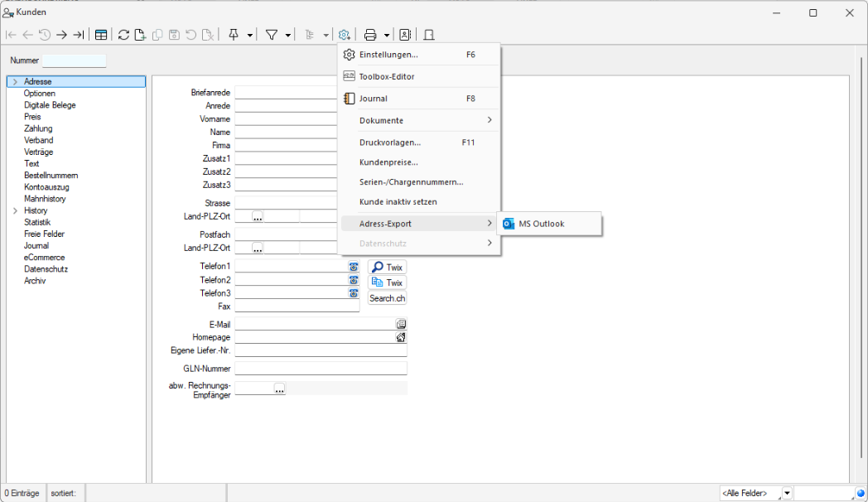Screen dimensions: 868x502
Task: Click ellipsis button for abw. Rechnungs-Empfänger
Action: tap(280, 389)
